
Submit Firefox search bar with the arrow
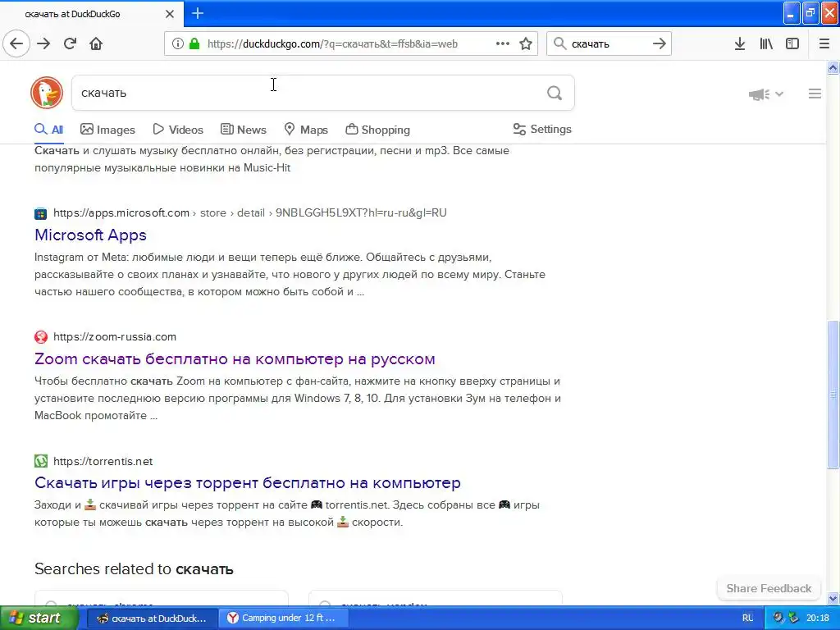click(660, 43)
